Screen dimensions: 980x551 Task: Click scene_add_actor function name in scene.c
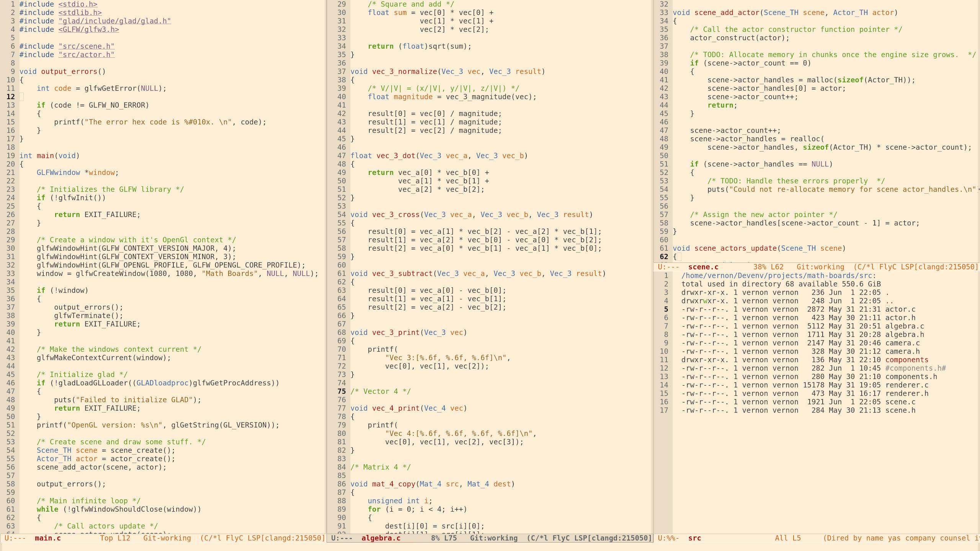pos(727,13)
